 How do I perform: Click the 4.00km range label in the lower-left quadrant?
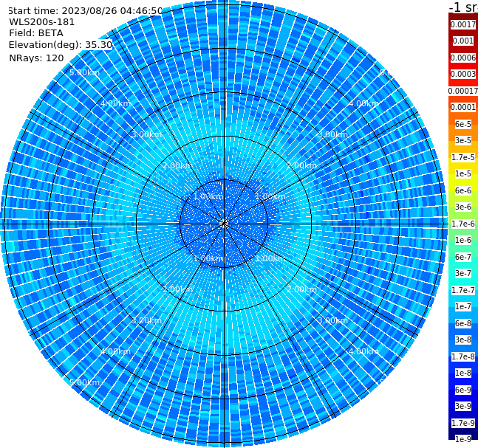click(x=115, y=352)
